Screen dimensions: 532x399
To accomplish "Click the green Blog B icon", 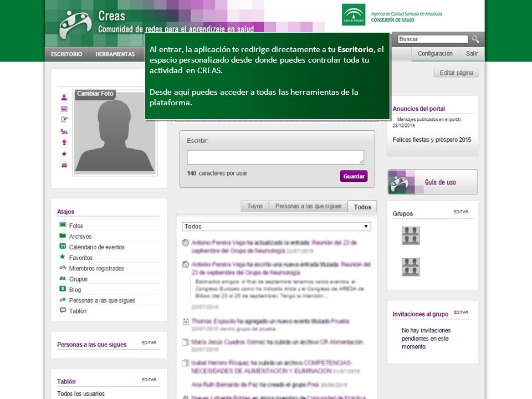I will 63,289.
